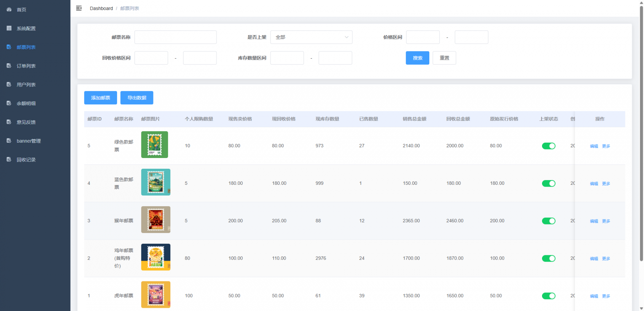This screenshot has height=311, width=644.
Task: Click the 添加邮票 button
Action: [101, 98]
